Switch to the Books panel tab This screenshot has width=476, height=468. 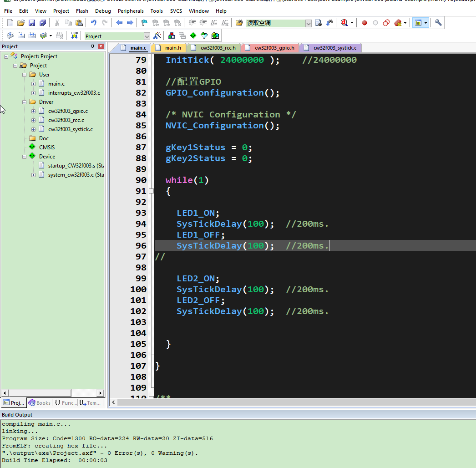[40, 403]
